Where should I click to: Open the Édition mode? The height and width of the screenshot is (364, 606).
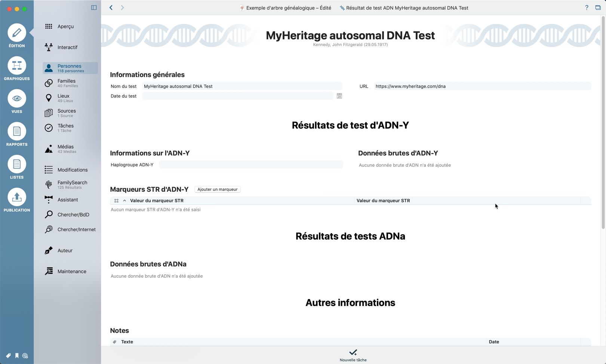[x=17, y=36]
